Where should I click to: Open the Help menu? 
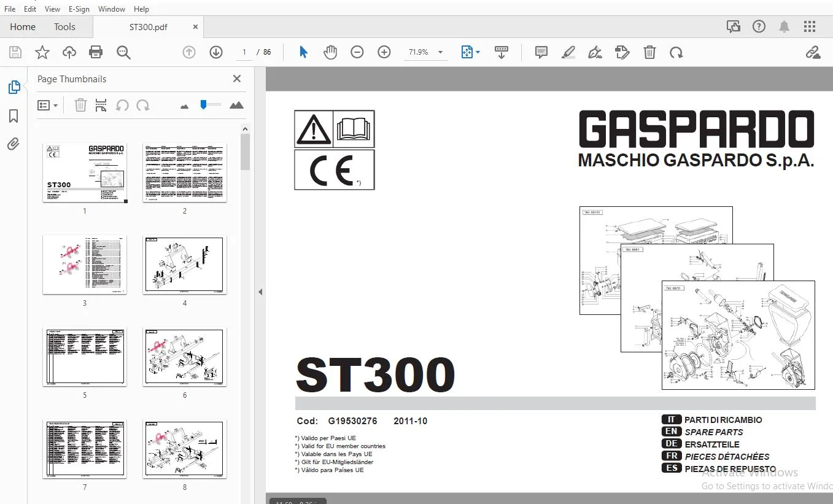click(141, 9)
